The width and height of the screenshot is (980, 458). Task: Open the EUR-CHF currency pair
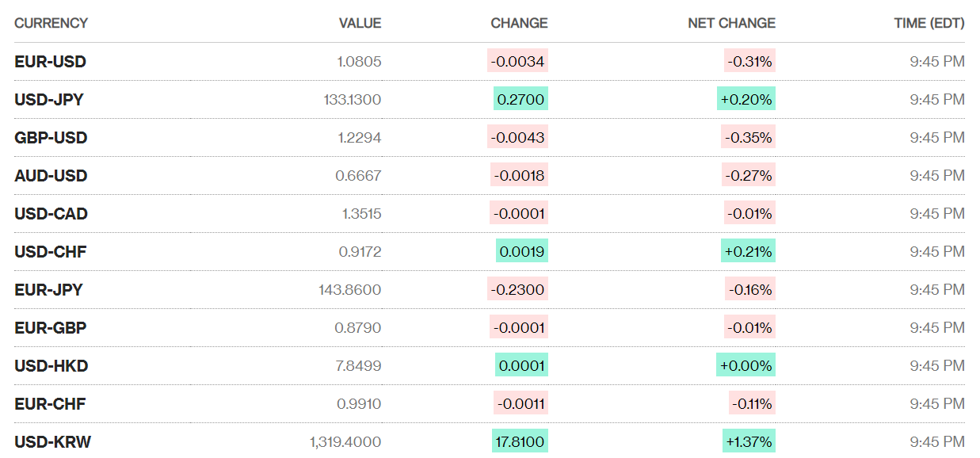[x=50, y=404]
